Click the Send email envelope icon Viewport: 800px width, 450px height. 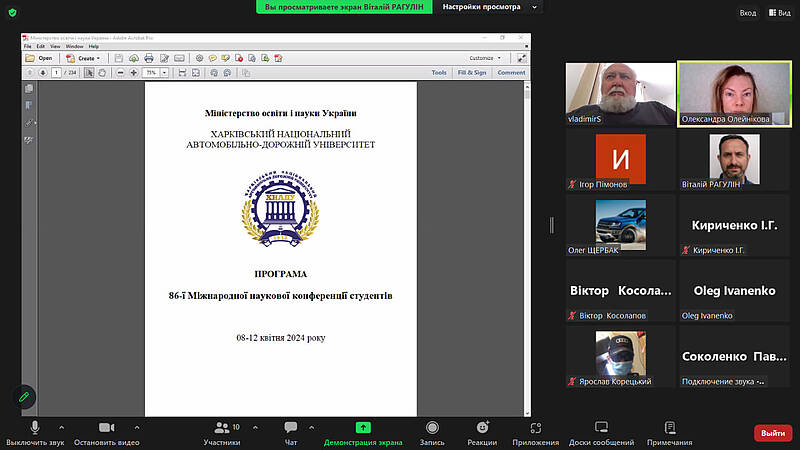[179, 58]
